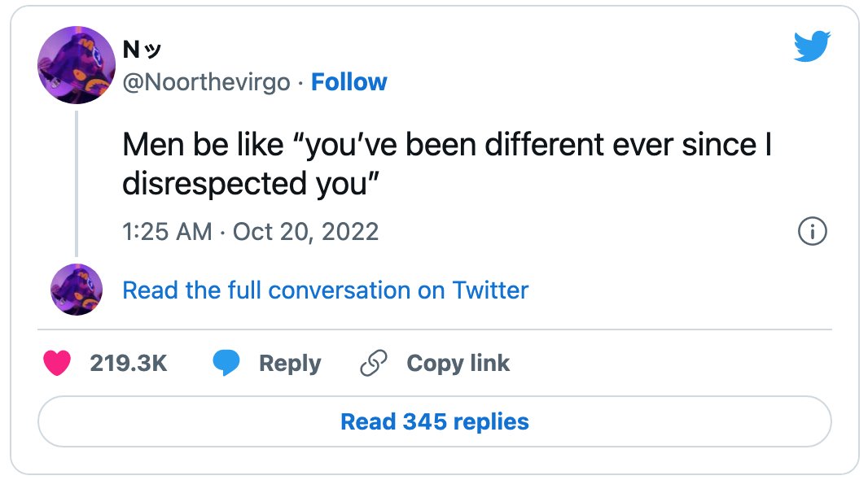Click the Twitter bird logo
The image size is (868, 480).
tap(812, 46)
